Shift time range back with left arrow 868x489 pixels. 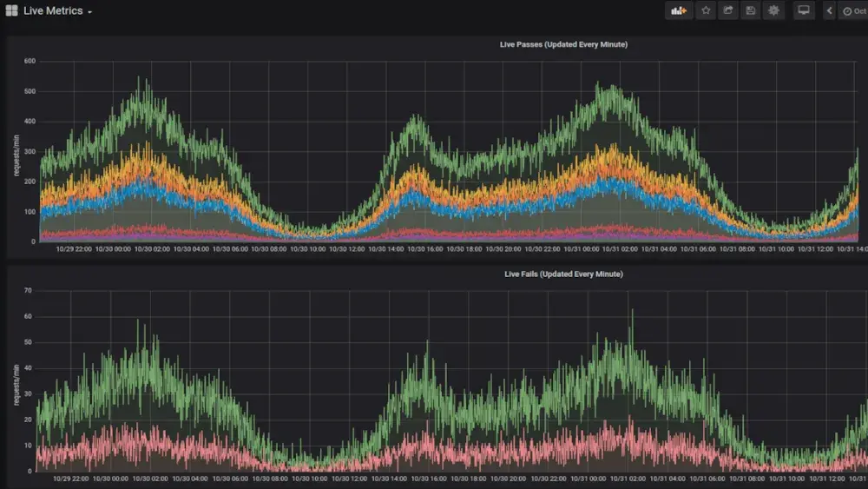829,10
